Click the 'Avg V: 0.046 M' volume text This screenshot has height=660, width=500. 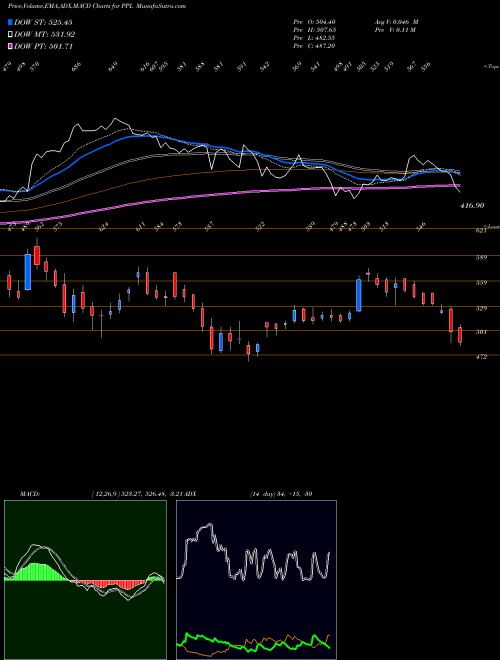pyautogui.click(x=396, y=22)
